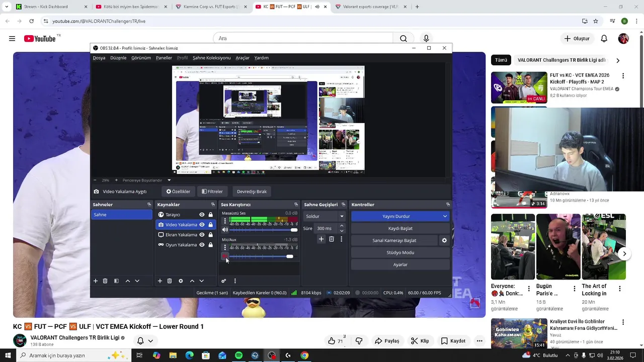Undock the Kaynaklar panel icon
Viewport: 644px width, 362px height.
point(213,205)
